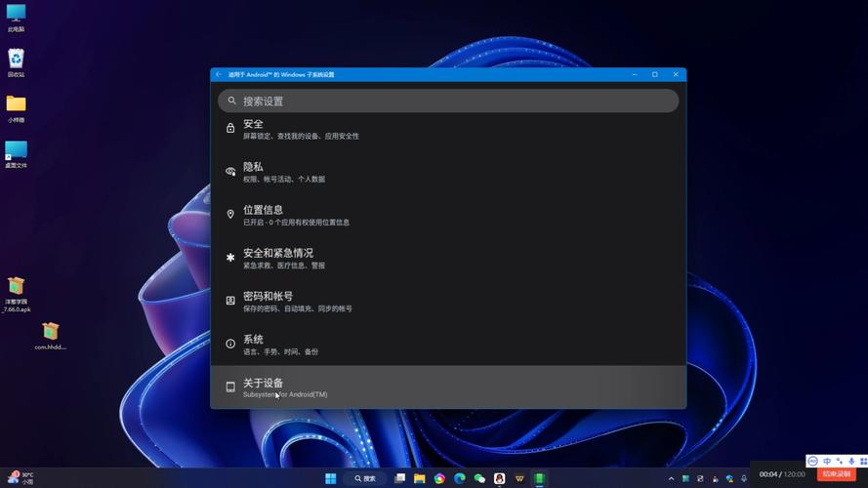Click the taskbar 搜索 search box
The image size is (868, 488).
364,478
